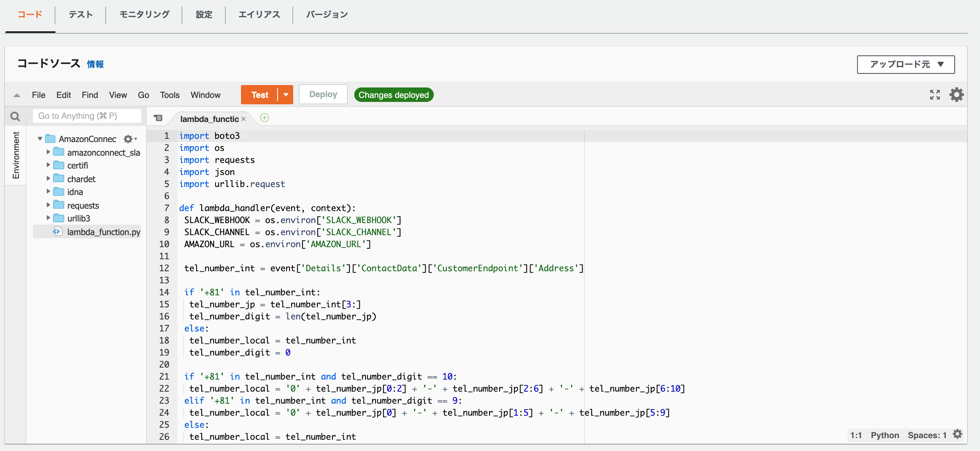
Task: Click 'else:' on line 17
Action: (196, 328)
